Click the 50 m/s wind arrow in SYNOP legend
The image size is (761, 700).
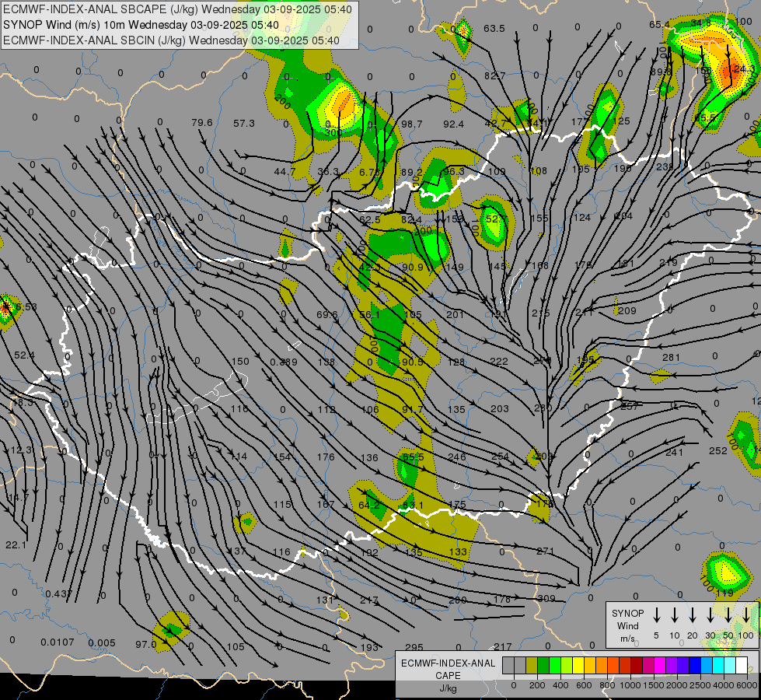click(728, 615)
